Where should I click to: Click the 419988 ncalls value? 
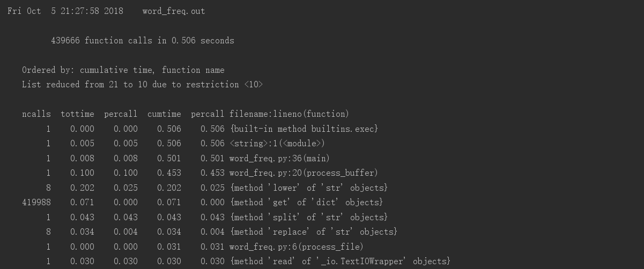(x=36, y=203)
